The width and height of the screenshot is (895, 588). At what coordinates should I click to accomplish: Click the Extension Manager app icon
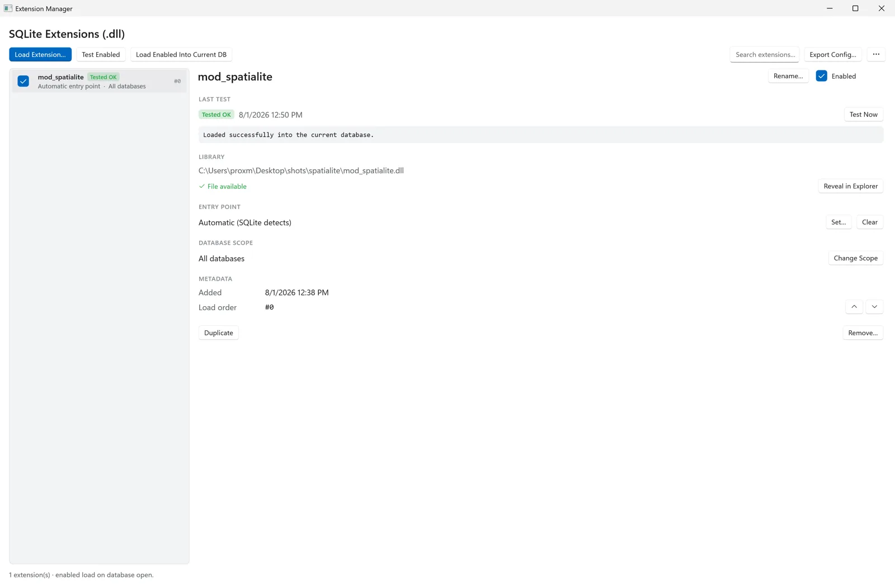(x=8, y=8)
